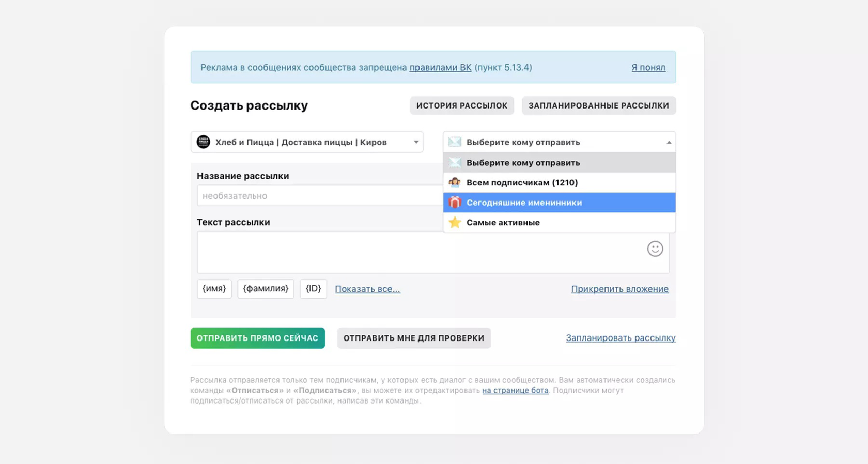The width and height of the screenshot is (868, 464).
Task: Open История рассылок
Action: [462, 105]
